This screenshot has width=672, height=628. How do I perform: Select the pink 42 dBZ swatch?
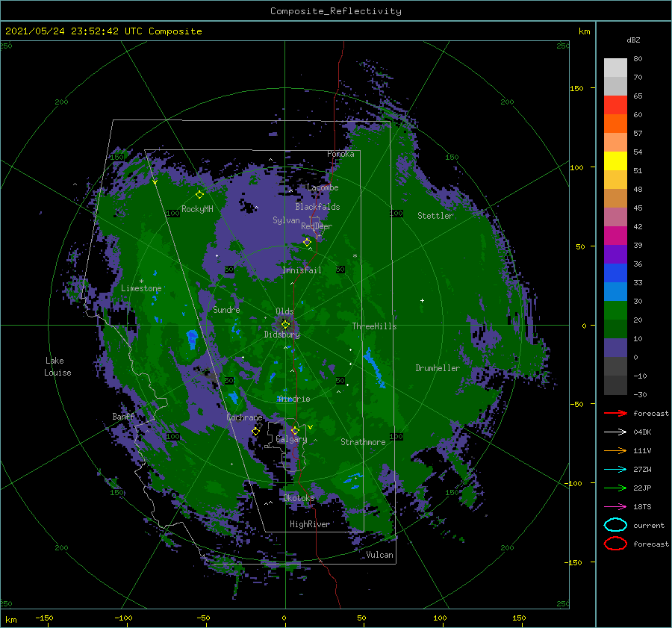(x=615, y=217)
